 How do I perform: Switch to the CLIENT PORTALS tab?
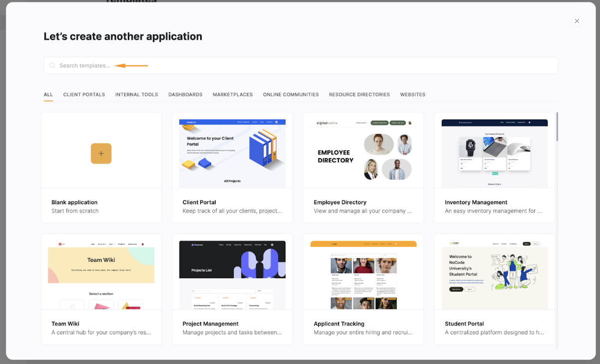tap(84, 95)
